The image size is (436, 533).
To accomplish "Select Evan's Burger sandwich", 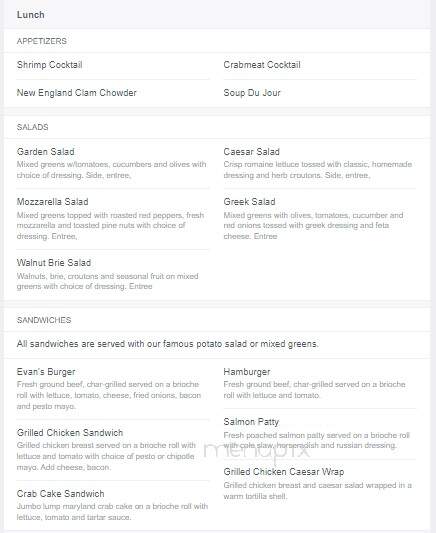I will point(46,372).
